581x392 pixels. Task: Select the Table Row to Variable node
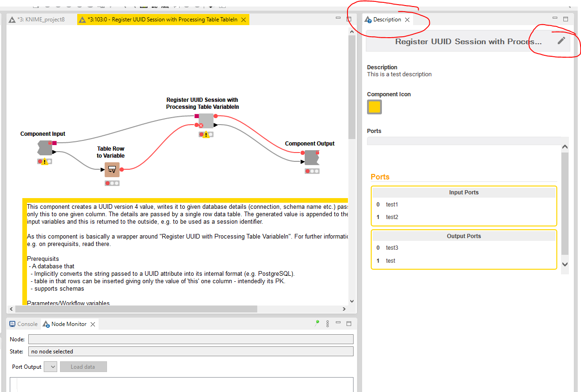(112, 170)
